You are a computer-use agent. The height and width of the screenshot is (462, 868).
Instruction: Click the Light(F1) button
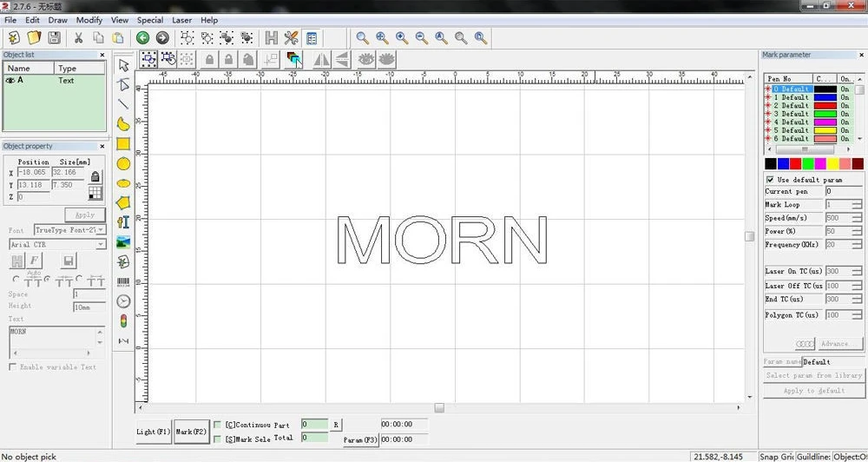pyautogui.click(x=154, y=432)
